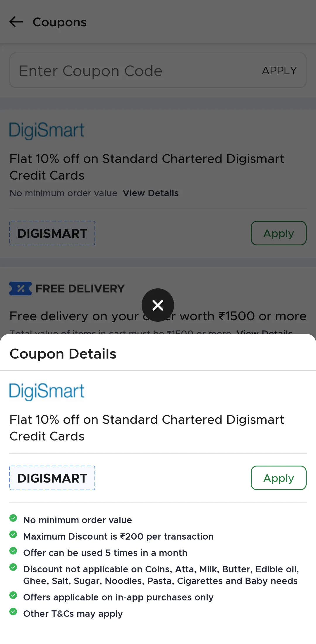Click green check beside Maximum Discount ₹200 line
316x644 pixels.
coord(13,535)
